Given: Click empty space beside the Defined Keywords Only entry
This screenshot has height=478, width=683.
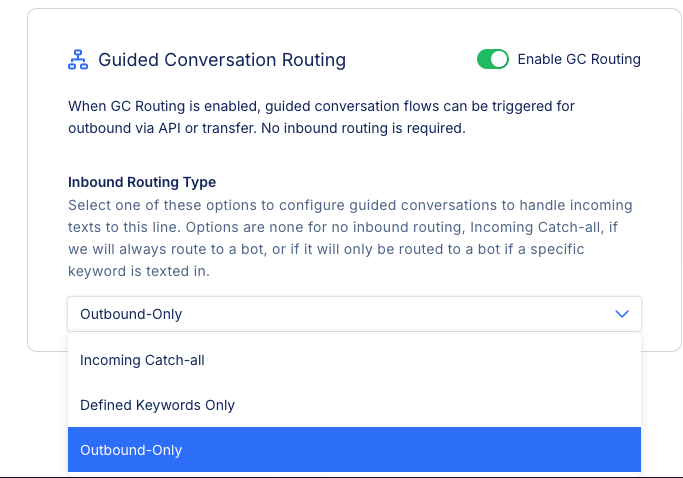Looking at the screenshot, I should [x=436, y=405].
